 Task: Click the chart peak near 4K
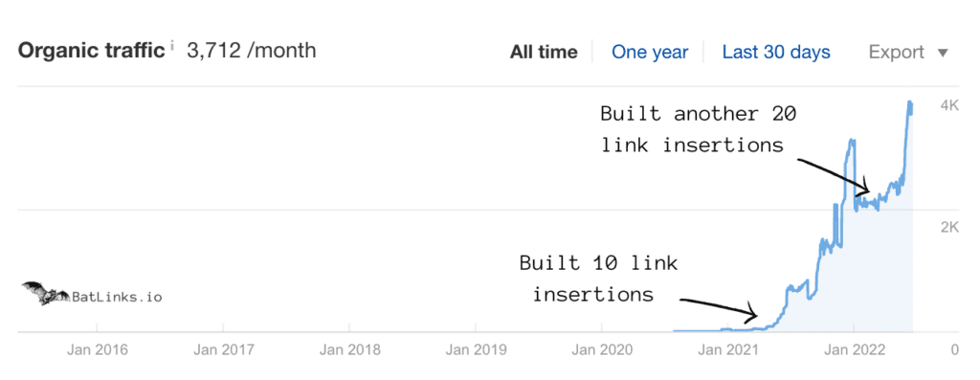click(x=910, y=105)
